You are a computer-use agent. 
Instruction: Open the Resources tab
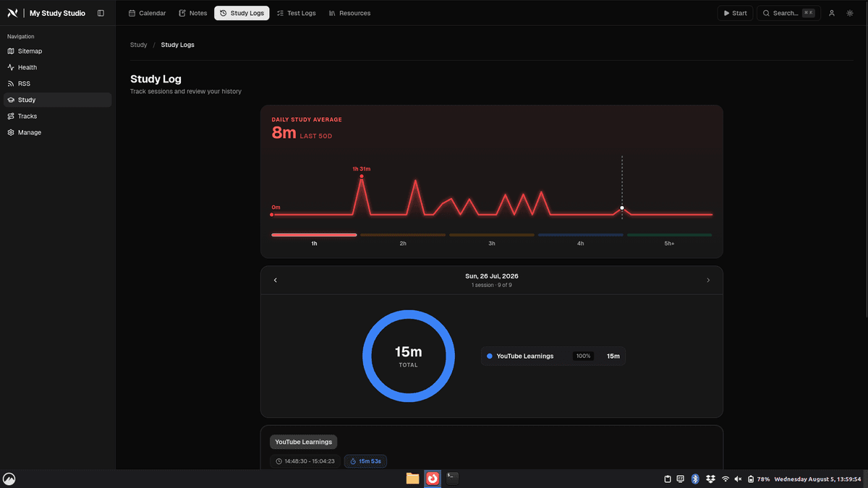(x=349, y=13)
